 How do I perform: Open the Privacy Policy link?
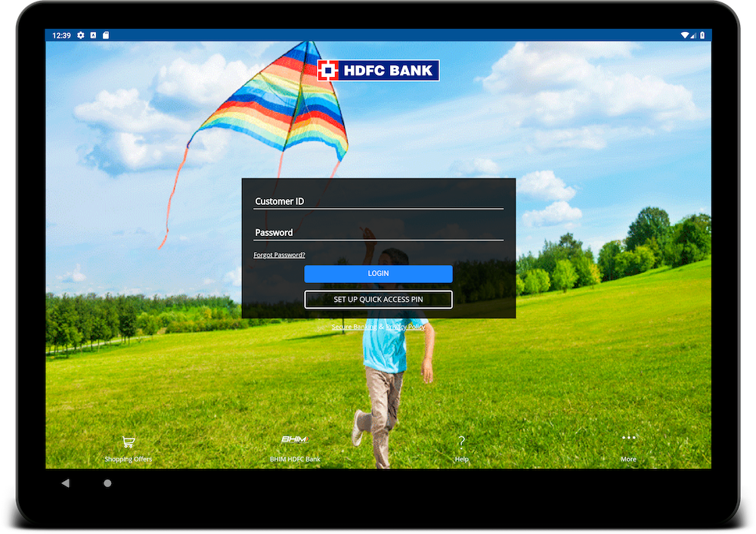(x=406, y=327)
